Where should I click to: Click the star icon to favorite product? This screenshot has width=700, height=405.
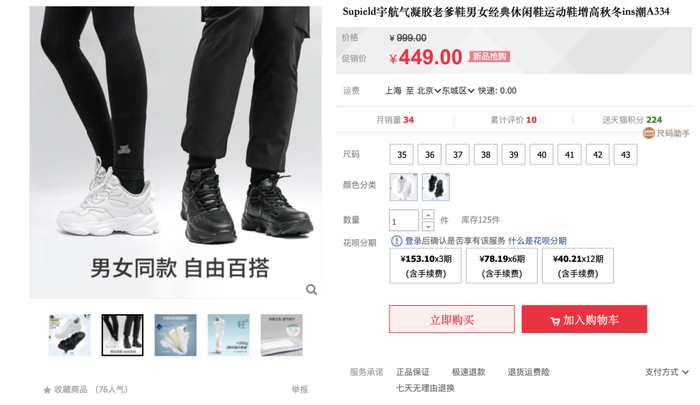pyautogui.click(x=47, y=390)
